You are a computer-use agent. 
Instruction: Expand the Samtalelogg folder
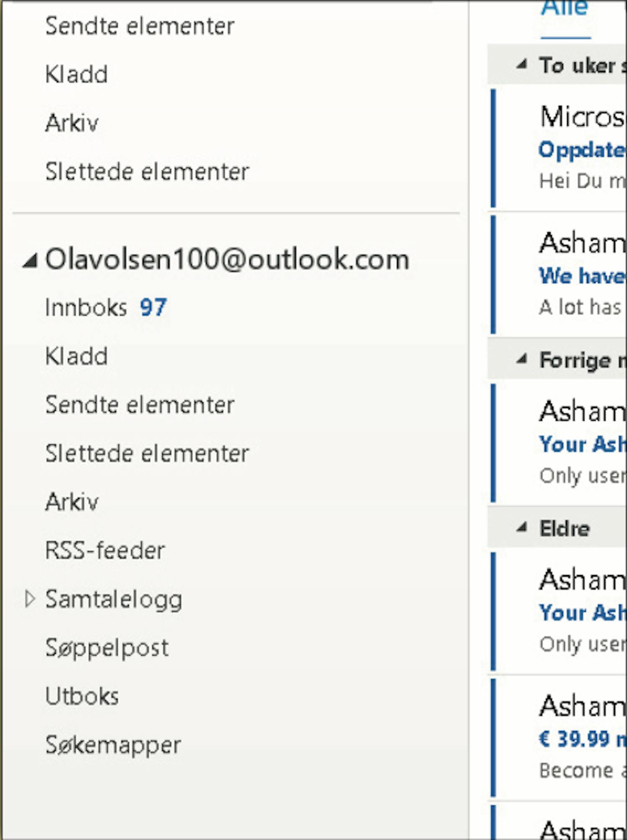(29, 599)
